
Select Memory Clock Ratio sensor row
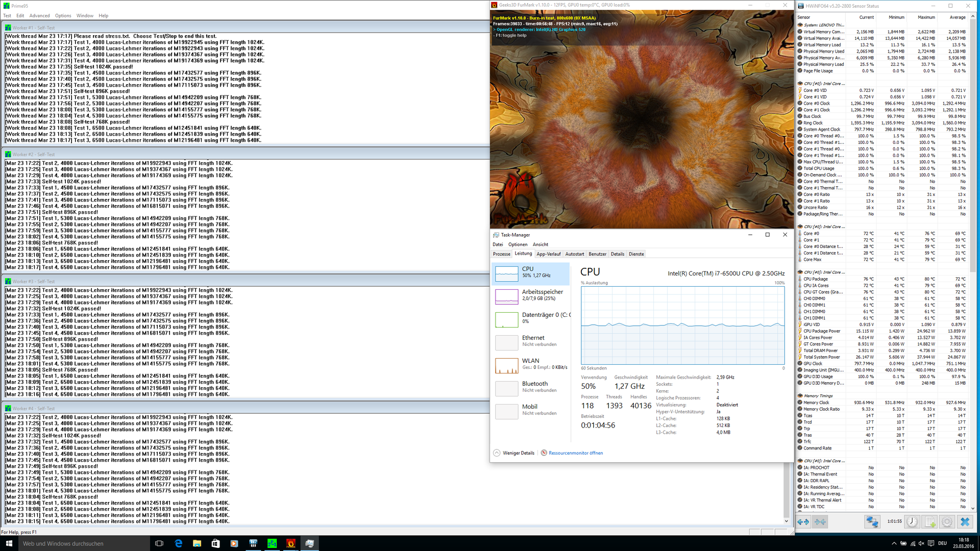(882, 409)
